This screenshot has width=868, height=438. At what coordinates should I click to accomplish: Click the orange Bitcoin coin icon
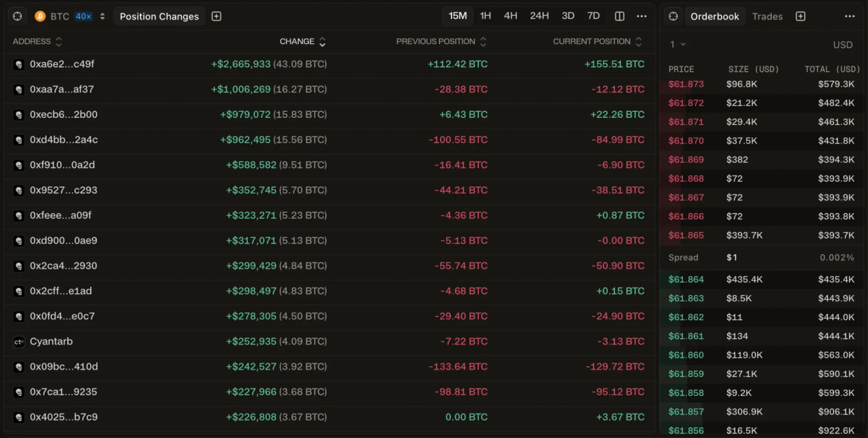click(40, 16)
